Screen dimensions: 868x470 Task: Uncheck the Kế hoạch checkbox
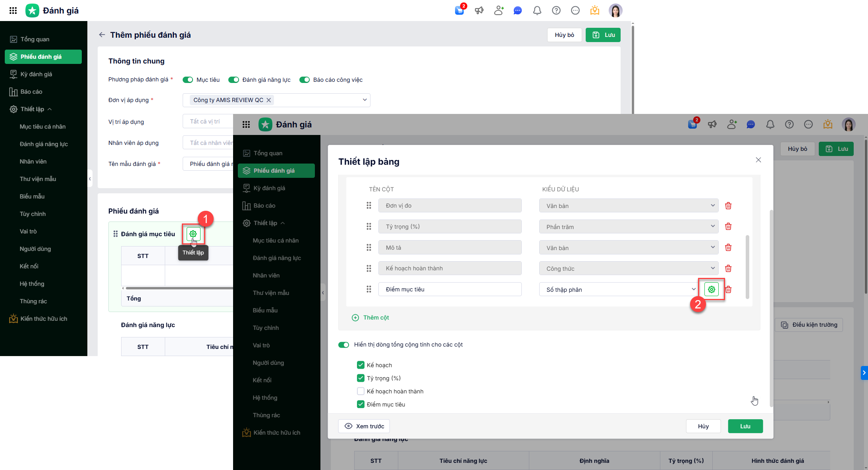click(x=361, y=365)
